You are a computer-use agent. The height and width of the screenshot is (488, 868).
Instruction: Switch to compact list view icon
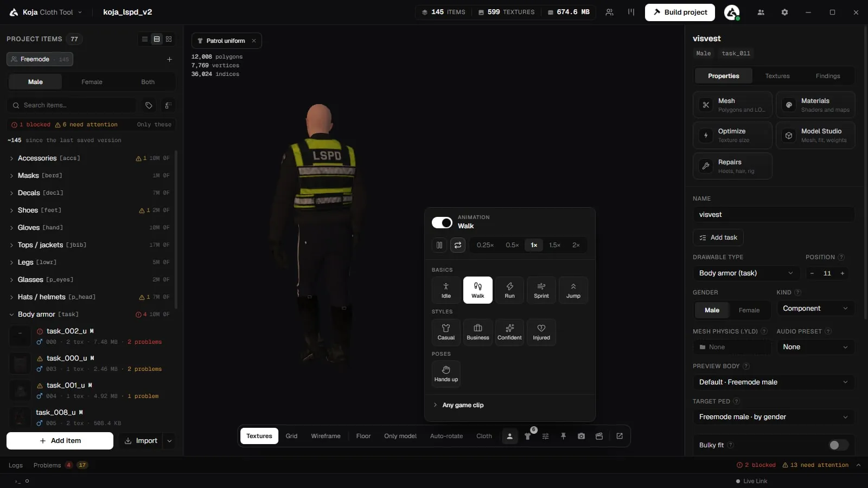click(x=145, y=39)
